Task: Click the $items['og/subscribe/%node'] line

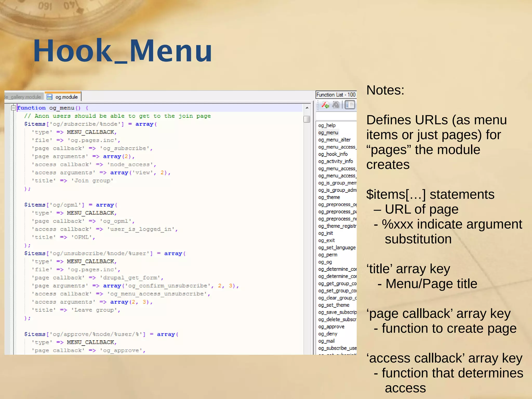Action: [x=90, y=124]
